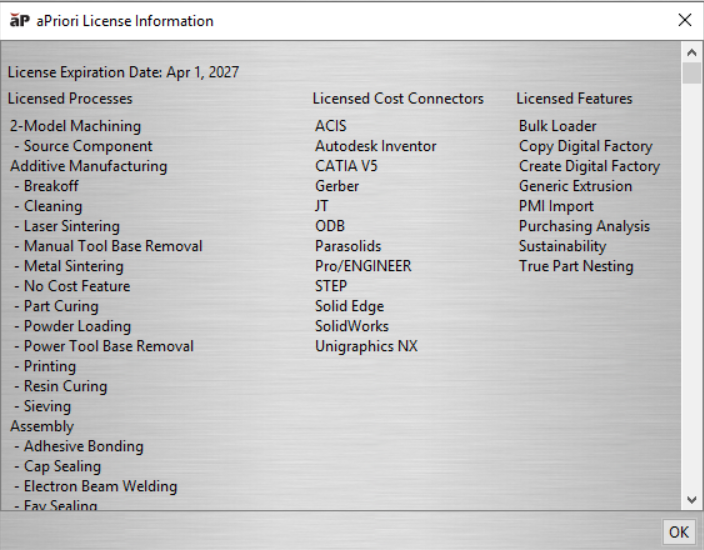
Task: Close the aPriori License Information dialog
Action: click(684, 20)
